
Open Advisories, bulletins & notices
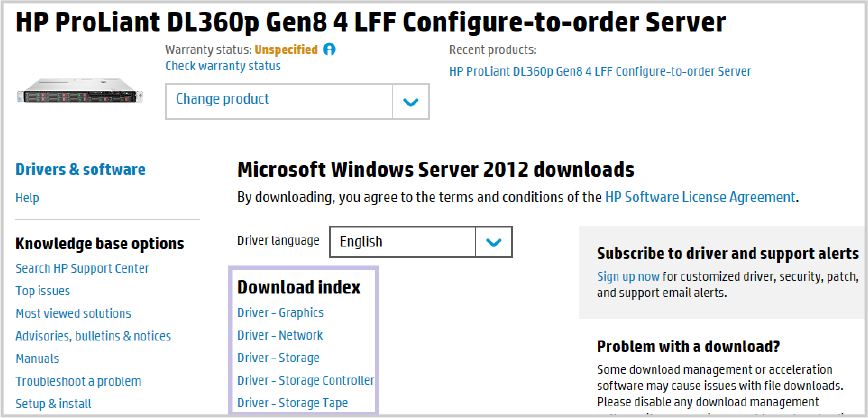(93, 336)
